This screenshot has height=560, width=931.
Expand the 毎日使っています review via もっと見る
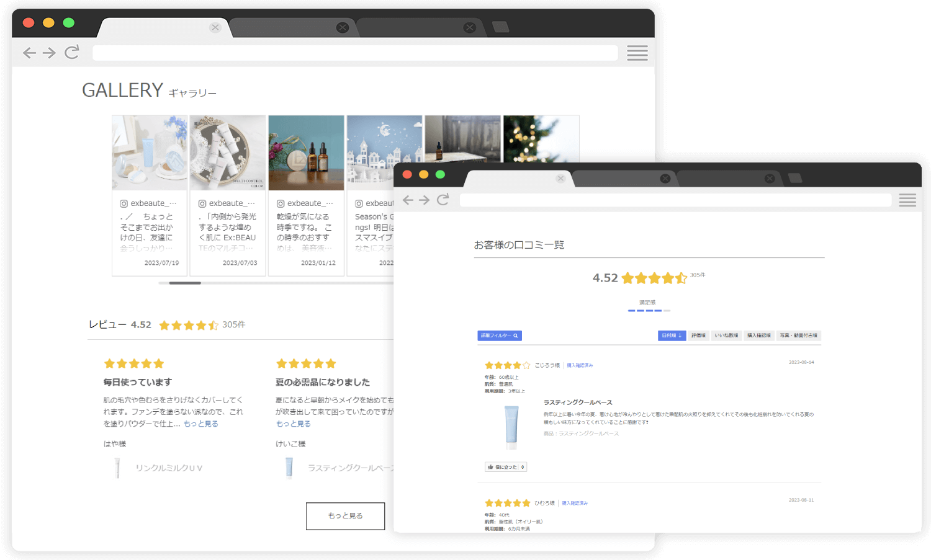tap(201, 424)
